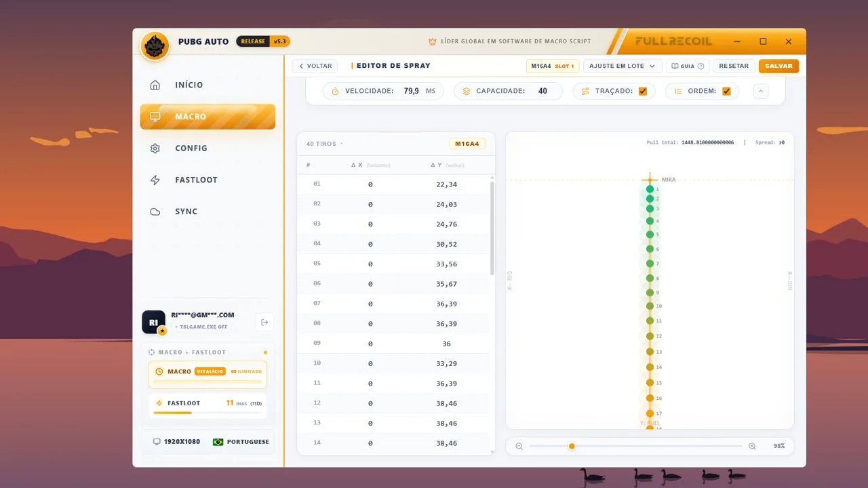Click the RI user avatar
The image size is (868, 488).
tap(153, 322)
